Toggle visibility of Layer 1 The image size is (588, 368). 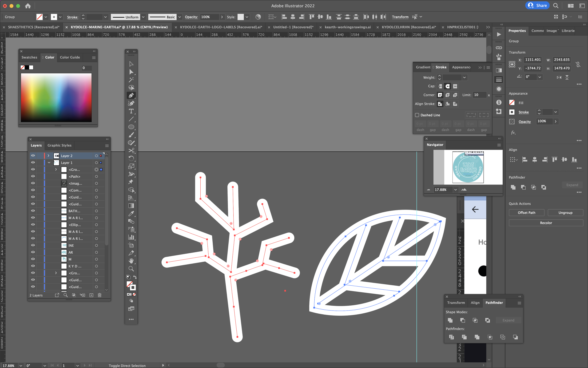33,163
